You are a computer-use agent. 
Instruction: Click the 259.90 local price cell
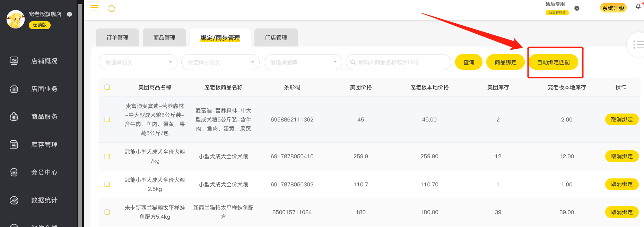coord(429,157)
